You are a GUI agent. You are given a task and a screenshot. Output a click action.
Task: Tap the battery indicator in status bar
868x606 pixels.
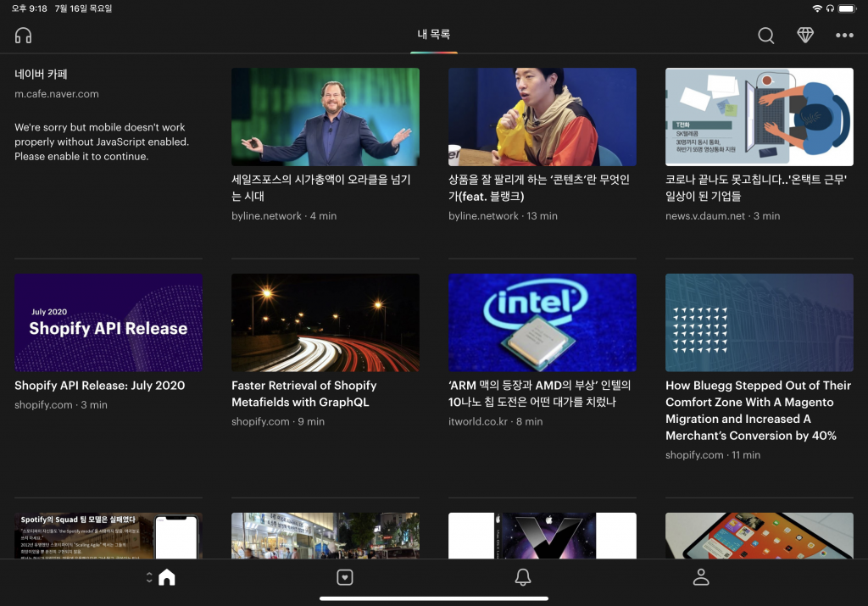(x=848, y=8)
